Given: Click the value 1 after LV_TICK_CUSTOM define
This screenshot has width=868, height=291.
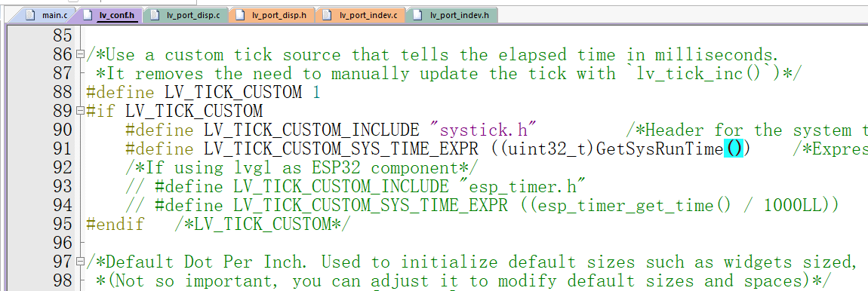Looking at the screenshot, I should pyautogui.click(x=317, y=92).
